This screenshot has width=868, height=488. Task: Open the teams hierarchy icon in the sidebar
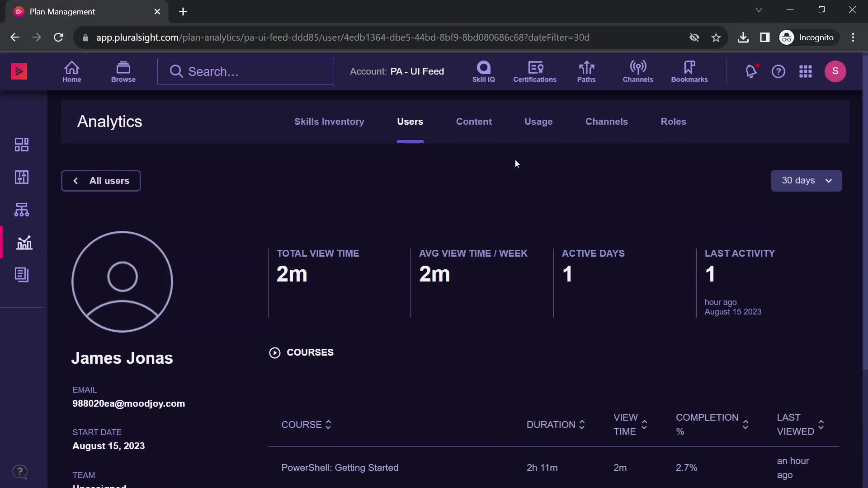[x=22, y=210]
